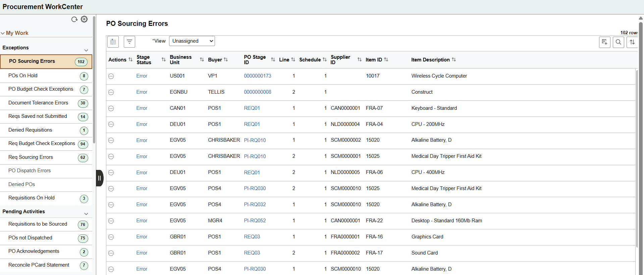The height and width of the screenshot is (275, 644).
Task: Open Actions menu for CPU - 200MHz row
Action: coord(111,124)
